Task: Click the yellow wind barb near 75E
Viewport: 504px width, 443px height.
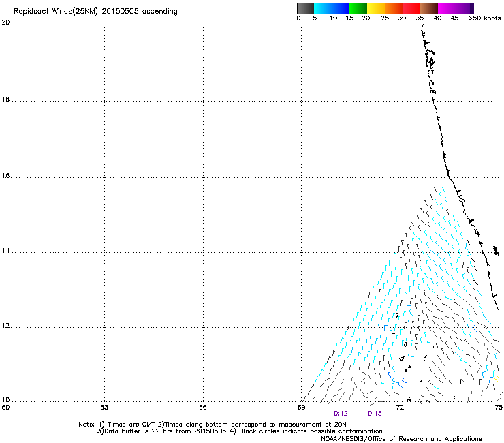Action: 497,380
